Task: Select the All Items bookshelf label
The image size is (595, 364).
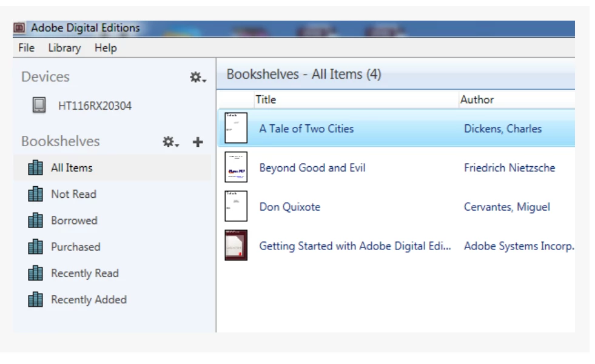Action: (72, 168)
